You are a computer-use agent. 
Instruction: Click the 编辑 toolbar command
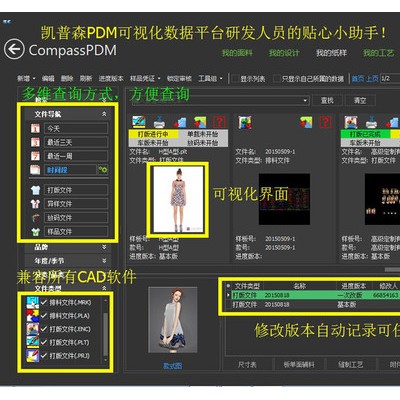pyautogui.click(x=48, y=79)
